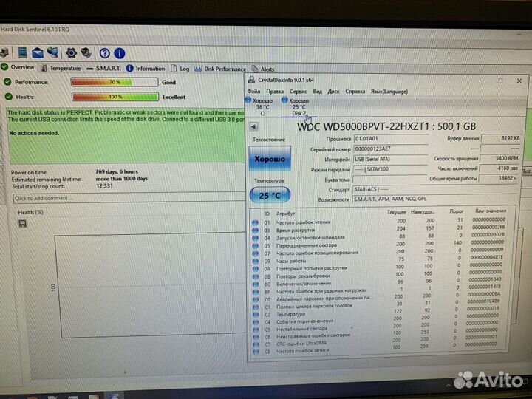The image size is (532, 399).
Task: Click the Атрибут column header
Action: tap(285, 214)
